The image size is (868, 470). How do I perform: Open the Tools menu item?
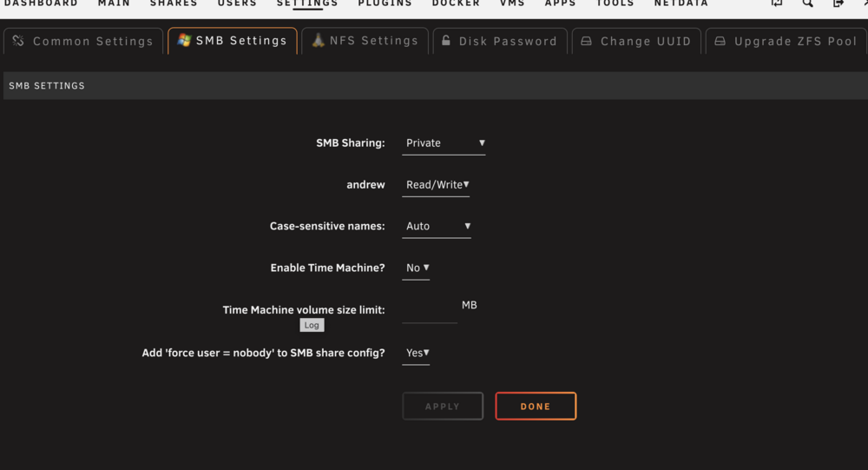point(615,3)
